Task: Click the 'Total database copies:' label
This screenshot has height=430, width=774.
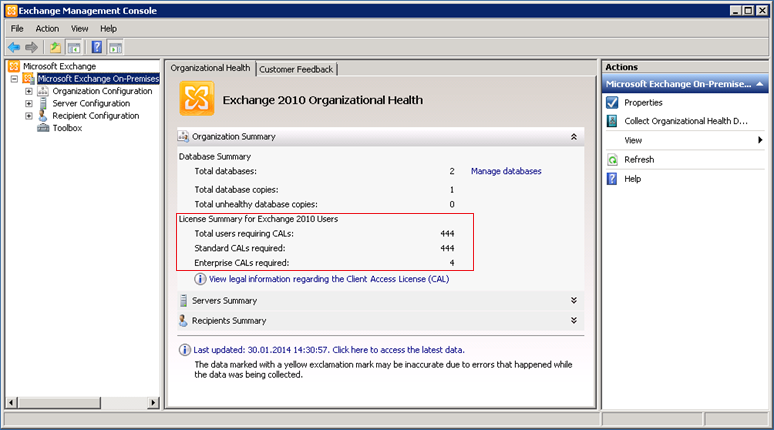Action: 236,190
